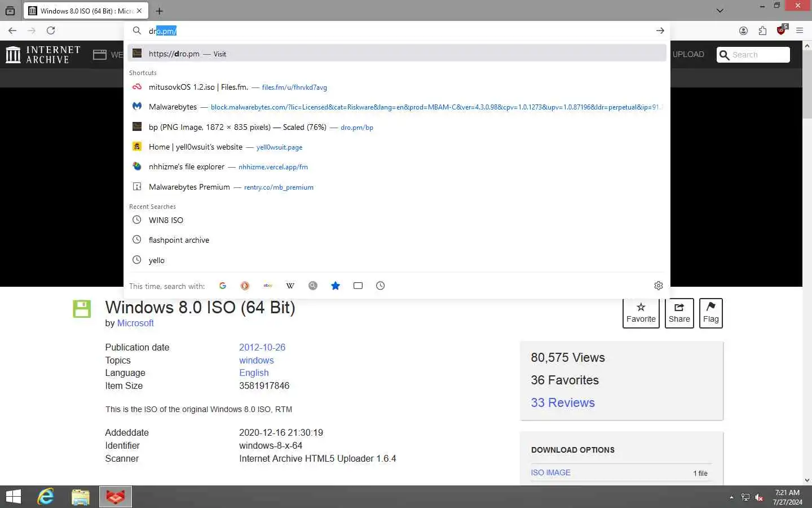The image size is (812, 508).
Task: Open the Microsoft creator link
Action: [135, 323]
